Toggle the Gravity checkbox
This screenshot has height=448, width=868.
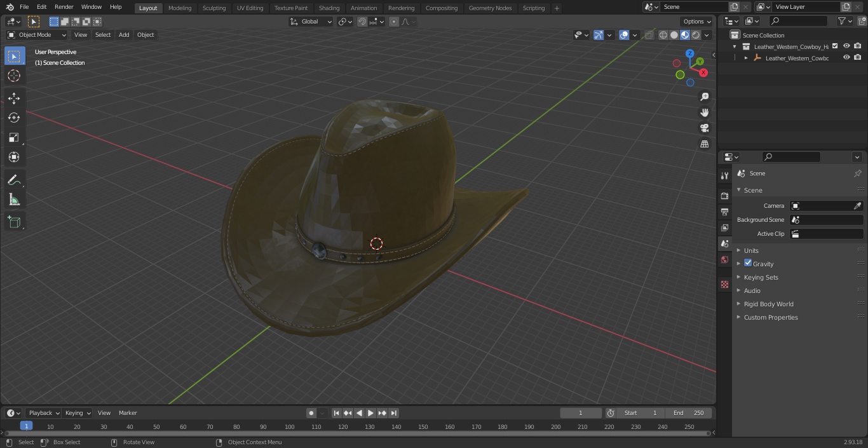point(748,263)
